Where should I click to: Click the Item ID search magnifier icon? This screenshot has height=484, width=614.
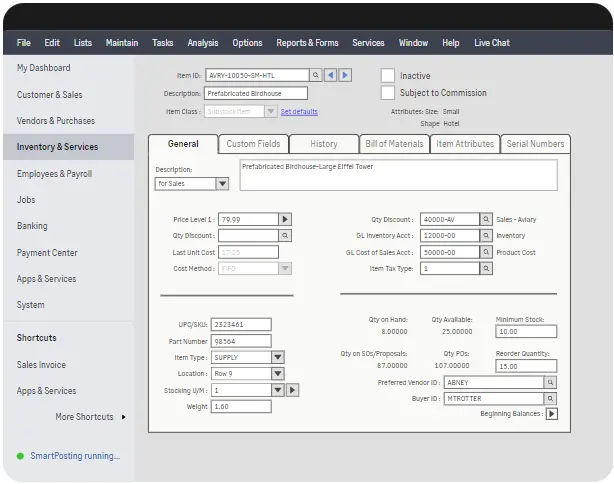click(315, 75)
